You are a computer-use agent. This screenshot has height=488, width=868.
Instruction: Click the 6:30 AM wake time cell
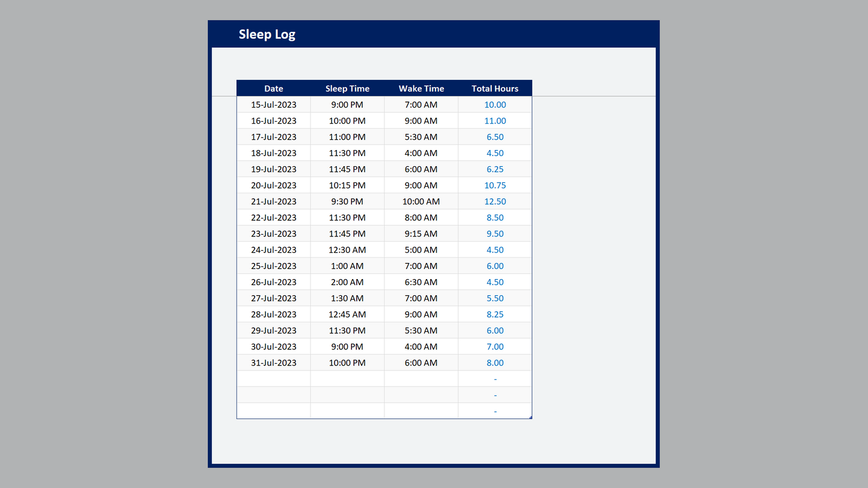point(421,282)
